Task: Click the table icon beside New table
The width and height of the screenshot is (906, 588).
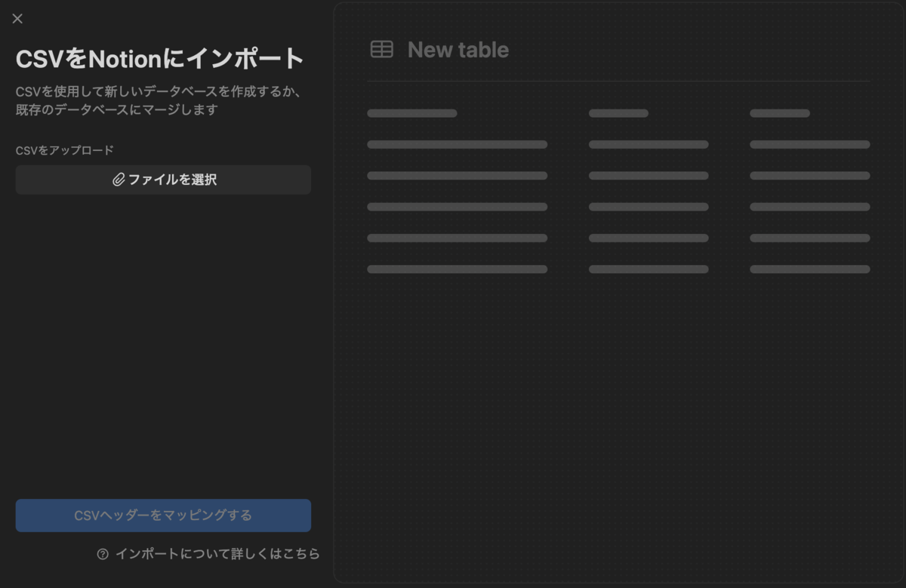Action: click(x=382, y=50)
